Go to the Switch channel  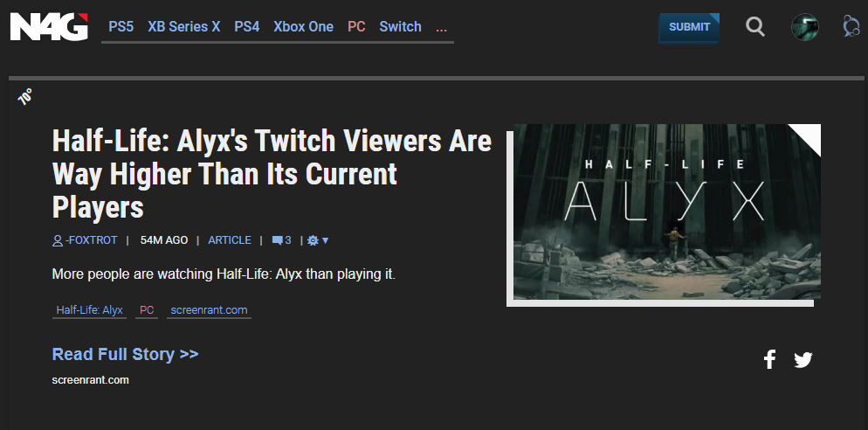(x=400, y=27)
